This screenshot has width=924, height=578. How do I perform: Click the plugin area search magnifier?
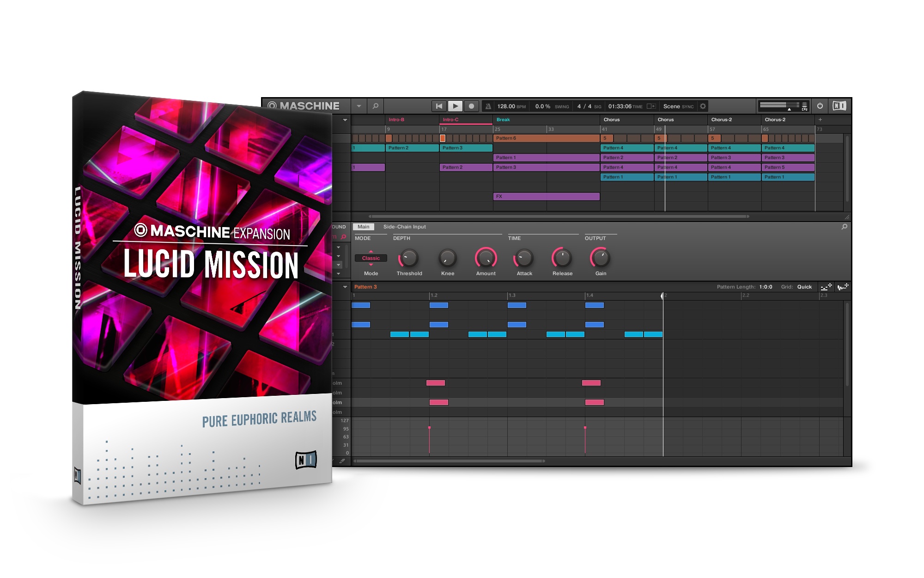844,227
